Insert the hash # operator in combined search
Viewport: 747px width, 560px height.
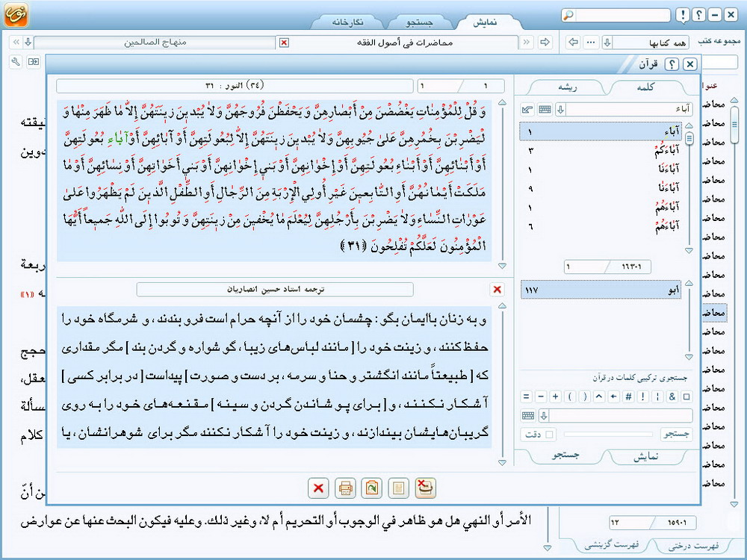(x=628, y=396)
